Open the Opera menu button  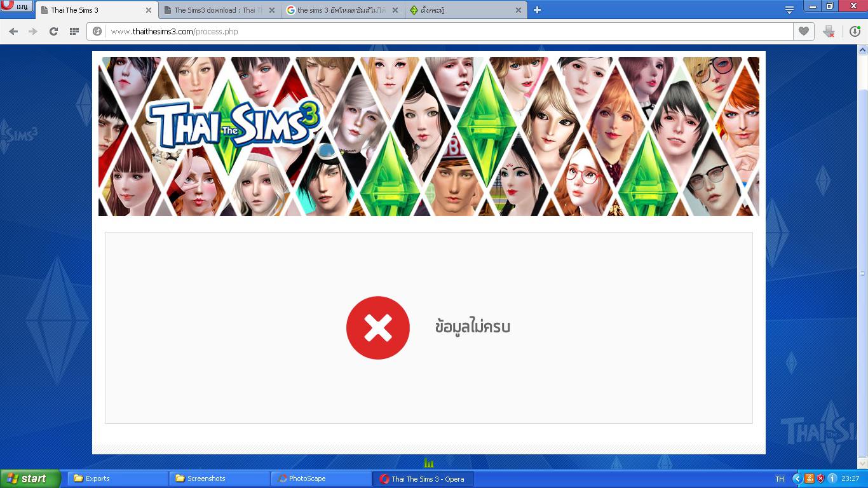click(x=17, y=6)
